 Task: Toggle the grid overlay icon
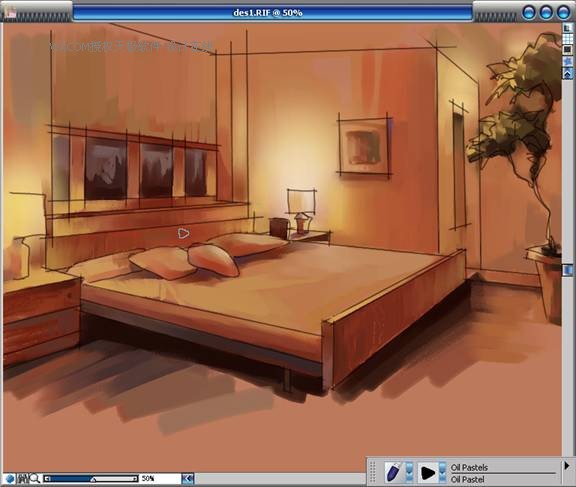click(568, 39)
